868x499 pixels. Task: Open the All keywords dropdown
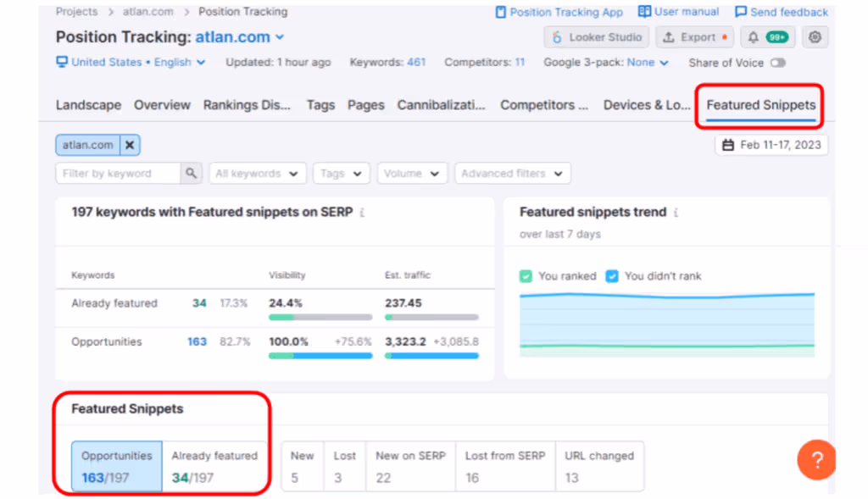(257, 173)
